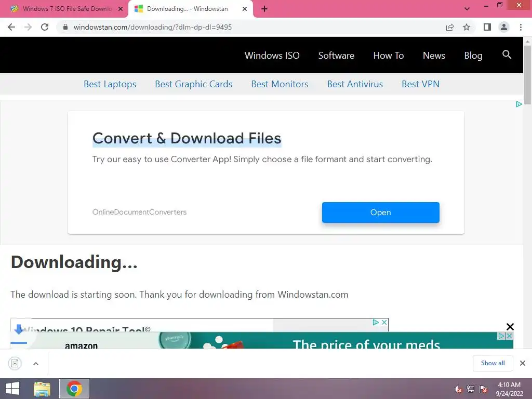Image resolution: width=532 pixels, height=399 pixels.
Task: Expand download item options chevron
Action: click(x=36, y=364)
